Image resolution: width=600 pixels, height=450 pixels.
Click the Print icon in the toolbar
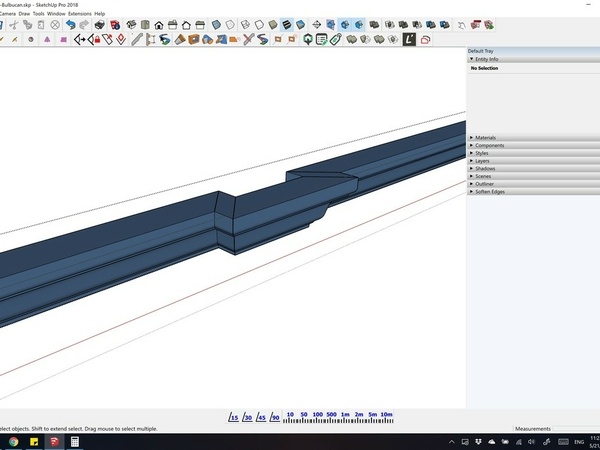[x=100, y=23]
